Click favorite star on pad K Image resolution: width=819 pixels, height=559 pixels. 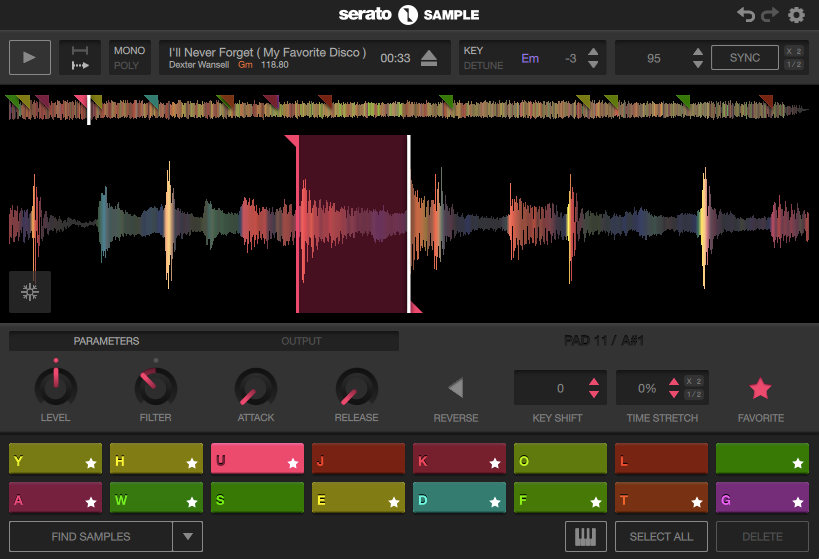pos(495,463)
